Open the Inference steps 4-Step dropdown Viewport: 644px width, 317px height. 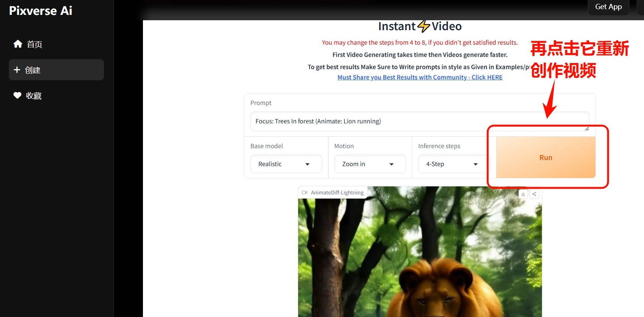click(453, 164)
